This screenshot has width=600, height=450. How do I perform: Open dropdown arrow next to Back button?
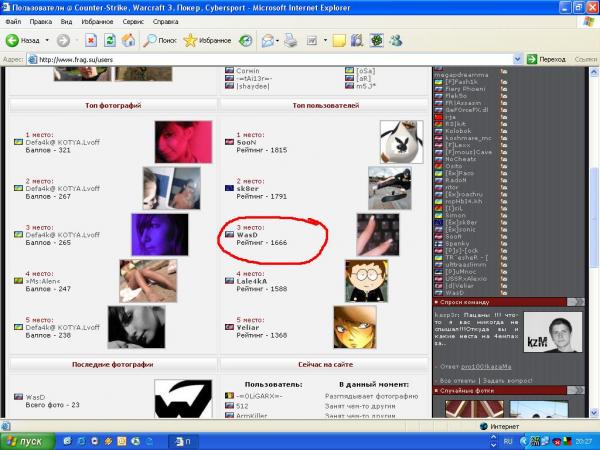pyautogui.click(x=47, y=40)
